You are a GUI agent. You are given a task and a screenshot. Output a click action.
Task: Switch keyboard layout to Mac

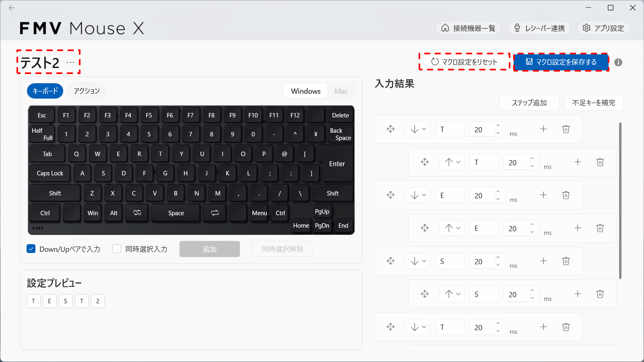341,91
